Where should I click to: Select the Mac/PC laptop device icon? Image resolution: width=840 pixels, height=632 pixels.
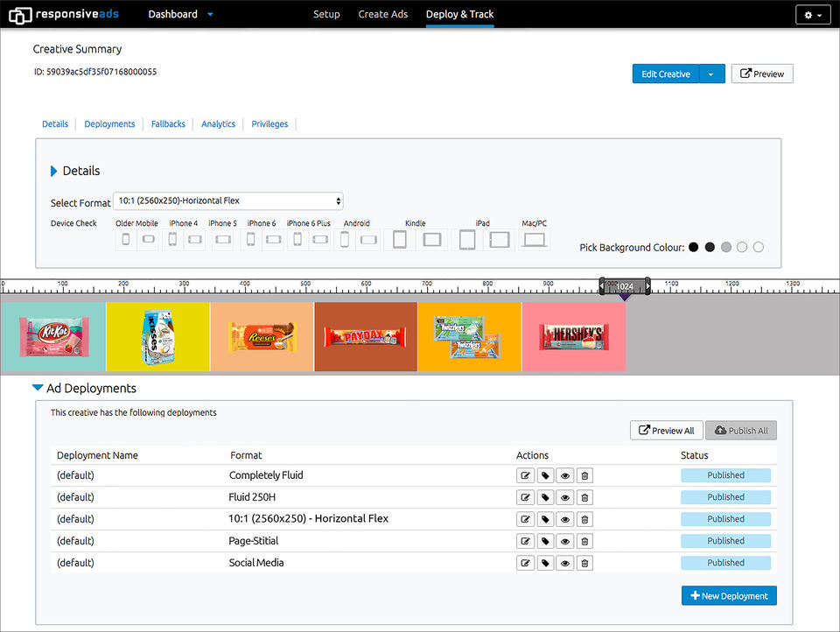click(x=534, y=239)
